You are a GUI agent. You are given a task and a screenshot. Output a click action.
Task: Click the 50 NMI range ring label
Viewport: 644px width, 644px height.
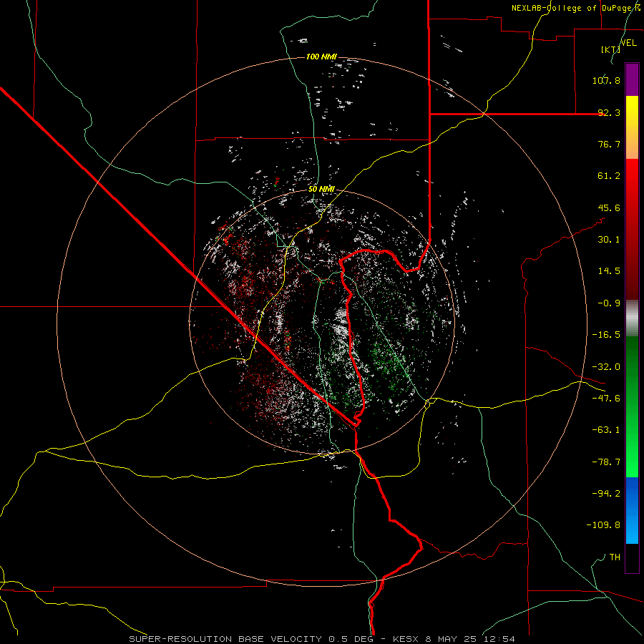[x=321, y=190]
